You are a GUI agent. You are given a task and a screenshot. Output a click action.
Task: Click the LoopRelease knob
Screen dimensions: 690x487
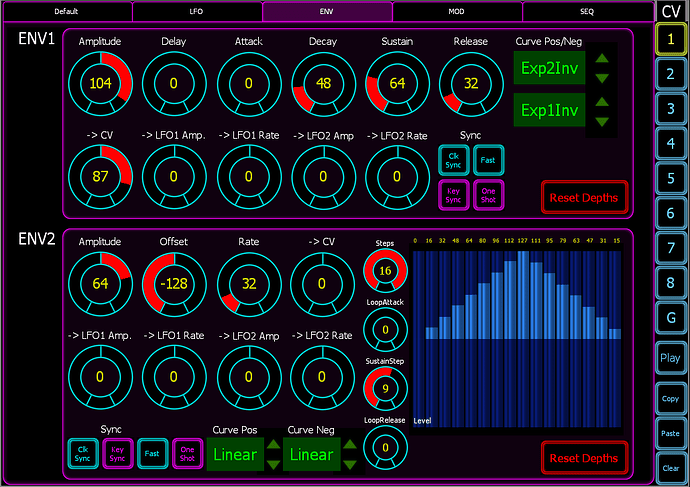(x=385, y=447)
